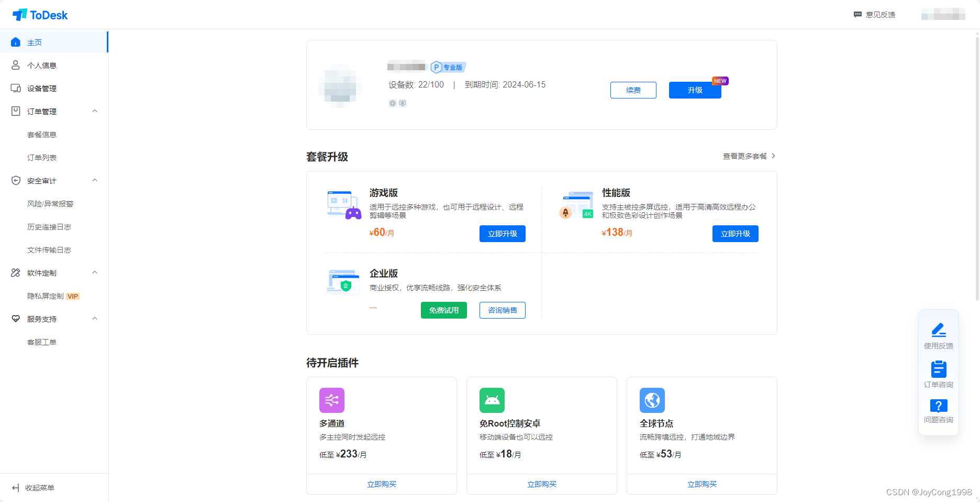This screenshot has height=502, width=980.
Task: Click the 收起菜单 collapse arrow icon
Action: pos(16,488)
